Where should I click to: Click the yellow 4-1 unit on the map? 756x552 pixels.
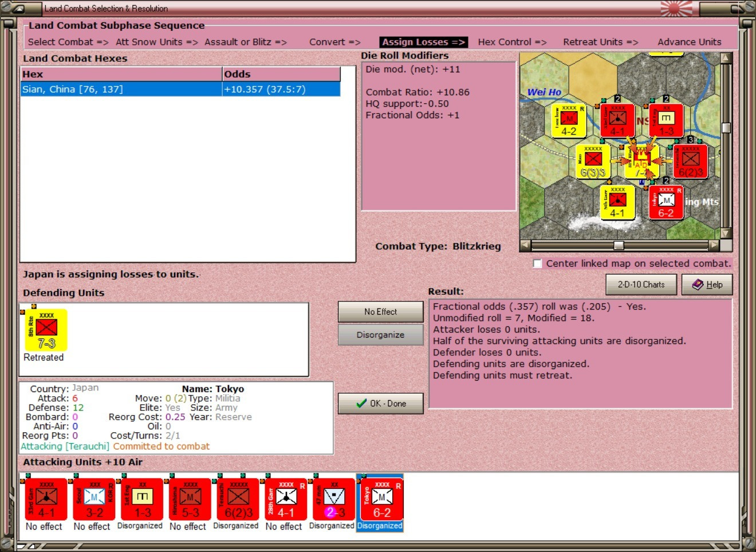tap(617, 202)
